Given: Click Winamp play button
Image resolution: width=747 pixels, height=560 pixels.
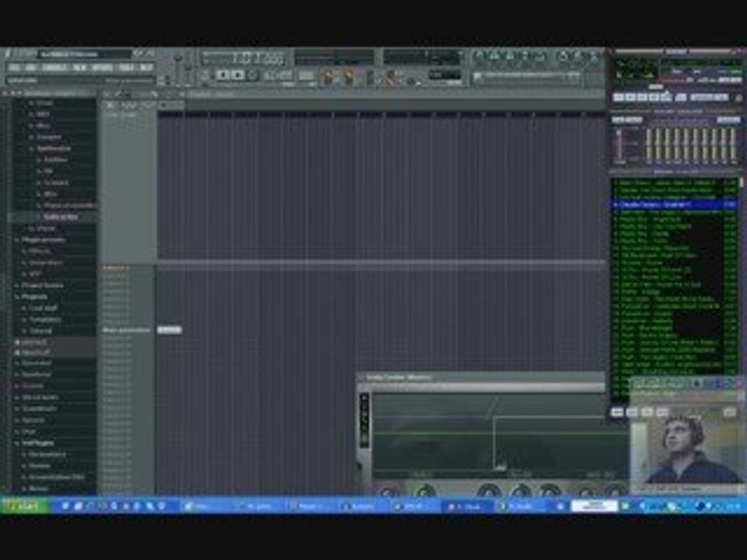Looking at the screenshot, I should coord(630,97).
